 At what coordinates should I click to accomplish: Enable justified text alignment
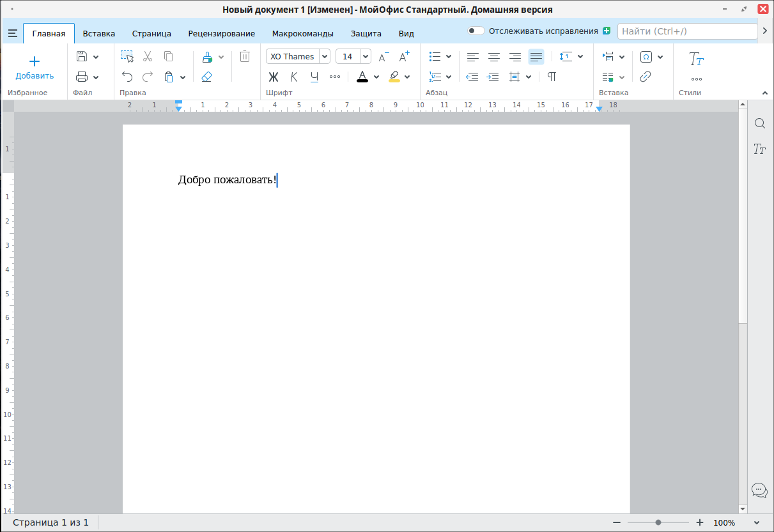[x=536, y=57]
